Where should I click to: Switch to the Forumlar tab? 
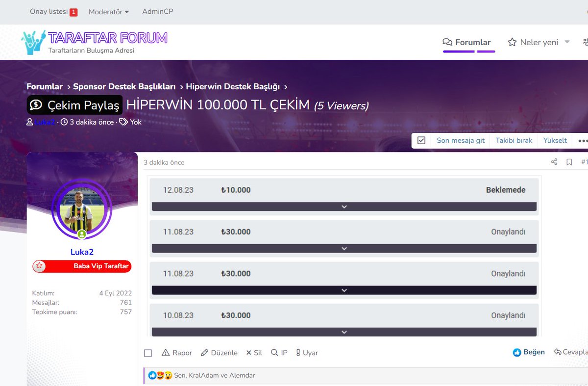pyautogui.click(x=466, y=42)
